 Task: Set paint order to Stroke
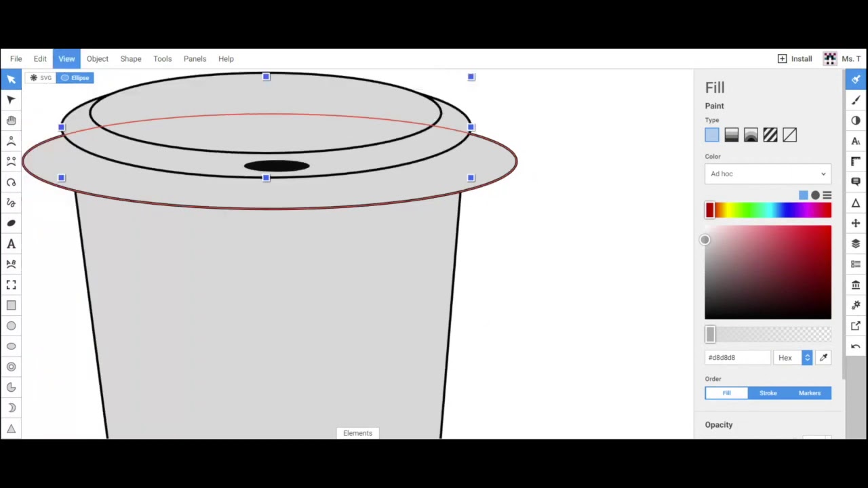coord(768,393)
